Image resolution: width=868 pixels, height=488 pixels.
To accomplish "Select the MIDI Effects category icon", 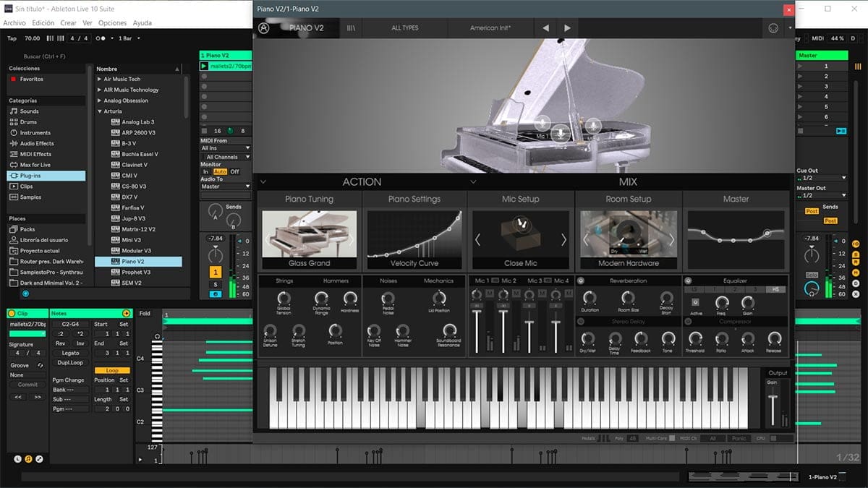I will (13, 154).
